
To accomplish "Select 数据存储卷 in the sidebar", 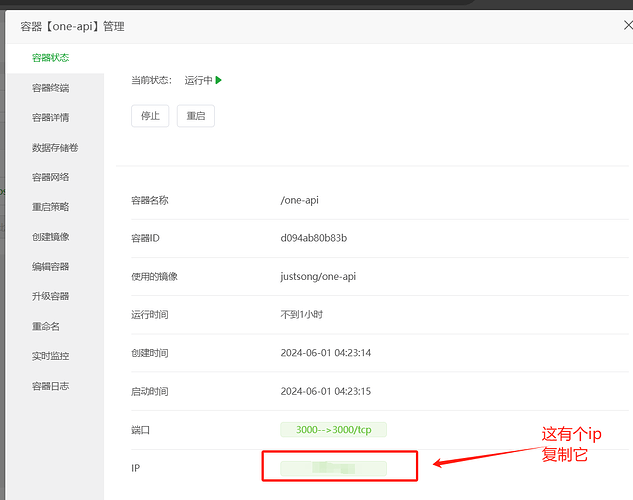I will 55,147.
